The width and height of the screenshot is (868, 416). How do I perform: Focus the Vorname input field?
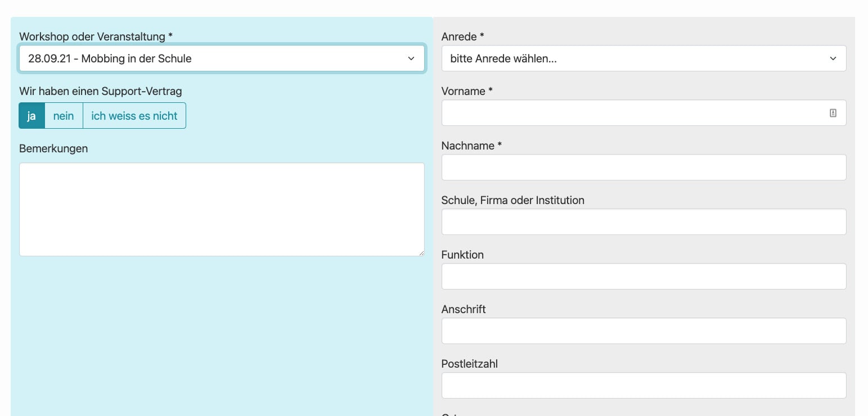click(x=633, y=113)
